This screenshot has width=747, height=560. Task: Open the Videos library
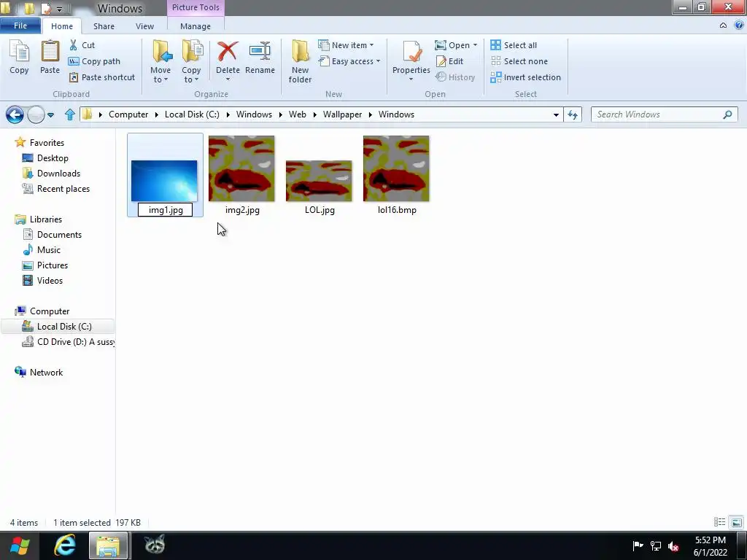[x=43, y=281]
